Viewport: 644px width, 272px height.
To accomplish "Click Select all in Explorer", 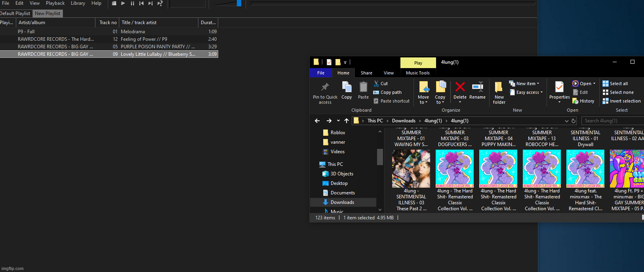I will tap(615, 84).
